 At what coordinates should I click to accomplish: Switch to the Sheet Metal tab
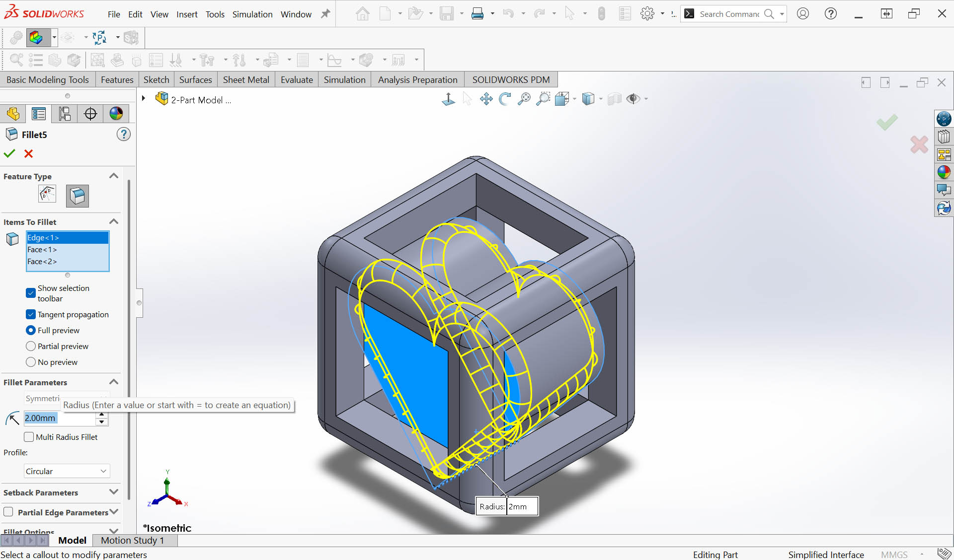(x=245, y=80)
